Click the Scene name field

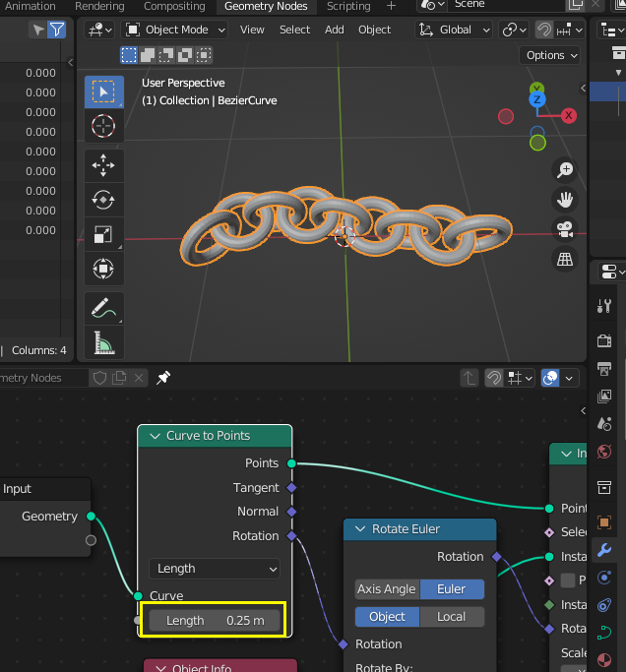(506, 4)
